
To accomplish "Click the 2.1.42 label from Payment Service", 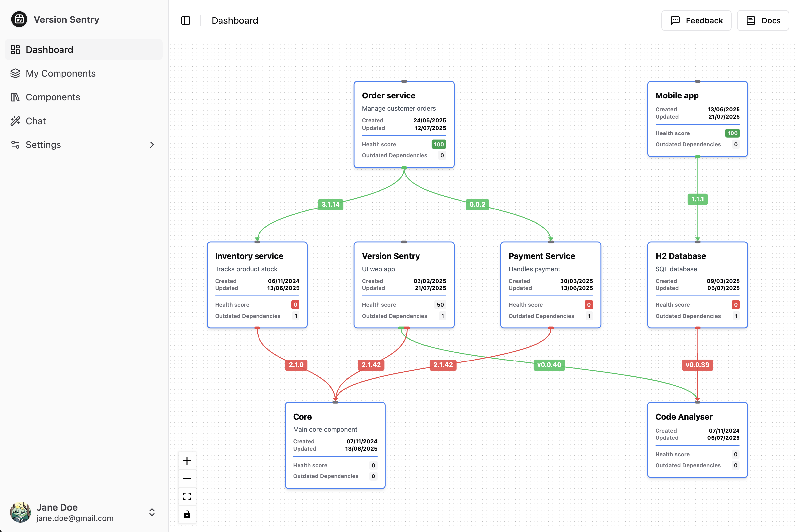I will point(443,365).
